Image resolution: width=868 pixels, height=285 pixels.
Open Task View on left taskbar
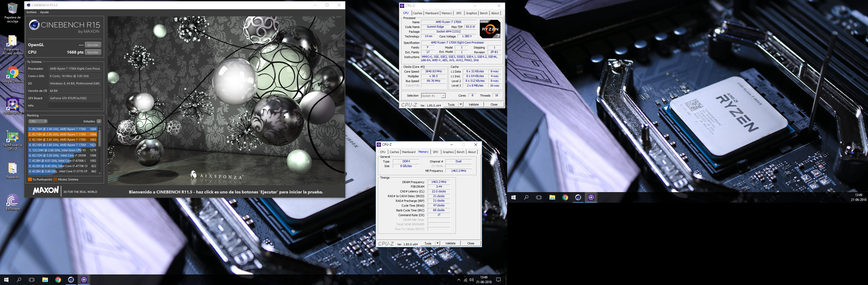tap(32, 280)
